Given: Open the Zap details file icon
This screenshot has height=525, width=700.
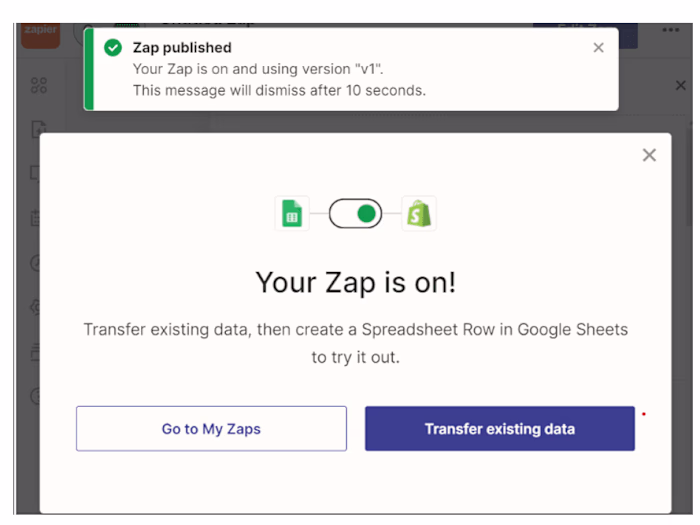Looking at the screenshot, I should coord(39,129).
